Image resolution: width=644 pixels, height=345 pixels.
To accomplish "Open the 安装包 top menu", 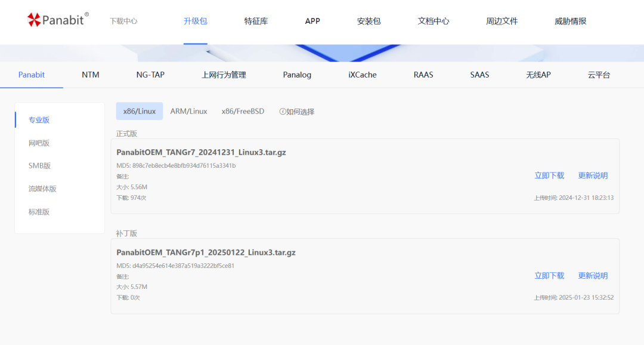I will 369,21.
